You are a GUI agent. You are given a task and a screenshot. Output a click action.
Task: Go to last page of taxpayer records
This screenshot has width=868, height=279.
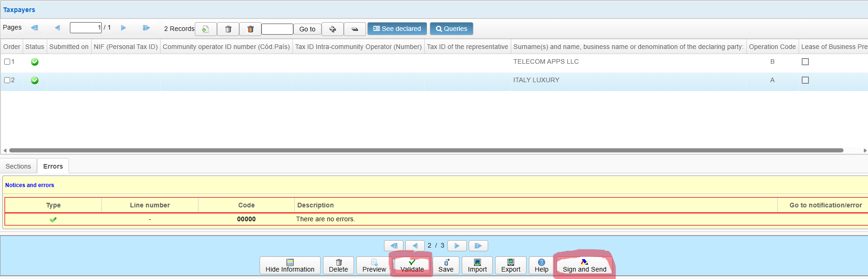coord(146,28)
